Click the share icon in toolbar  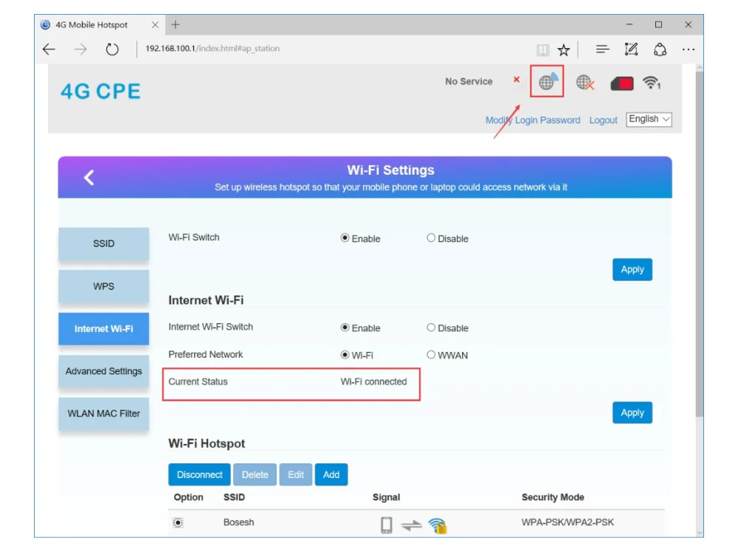pyautogui.click(x=660, y=49)
